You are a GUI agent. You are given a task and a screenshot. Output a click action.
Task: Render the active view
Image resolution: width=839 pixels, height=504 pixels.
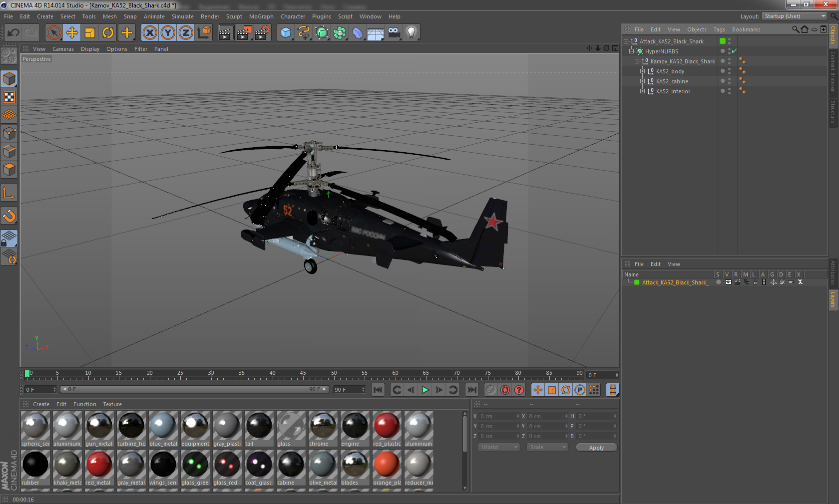226,33
